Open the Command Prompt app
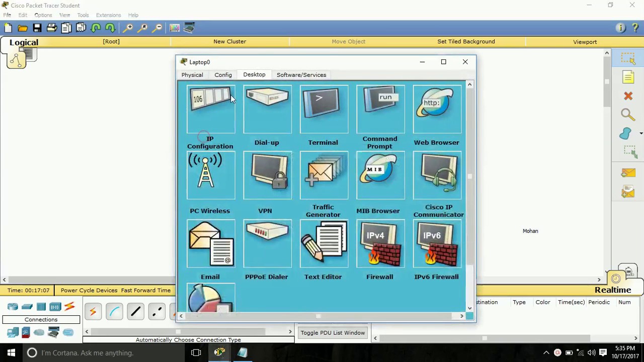644x362 pixels. point(380,109)
